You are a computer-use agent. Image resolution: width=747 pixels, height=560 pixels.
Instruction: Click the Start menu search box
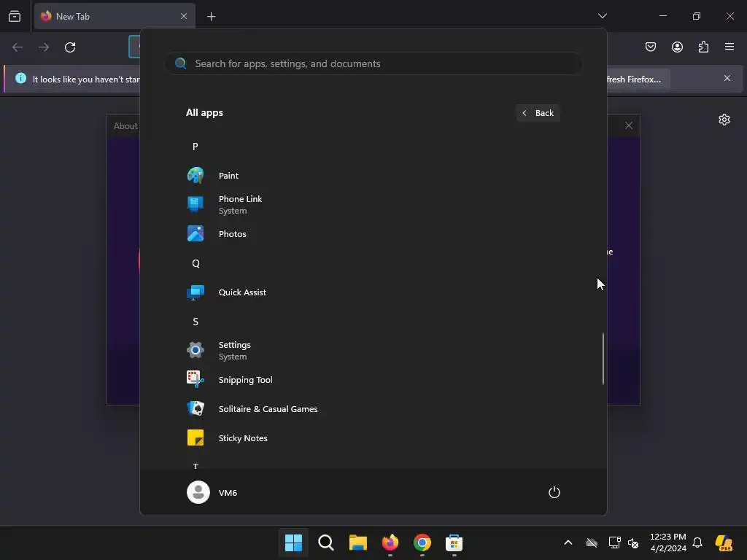click(x=373, y=63)
